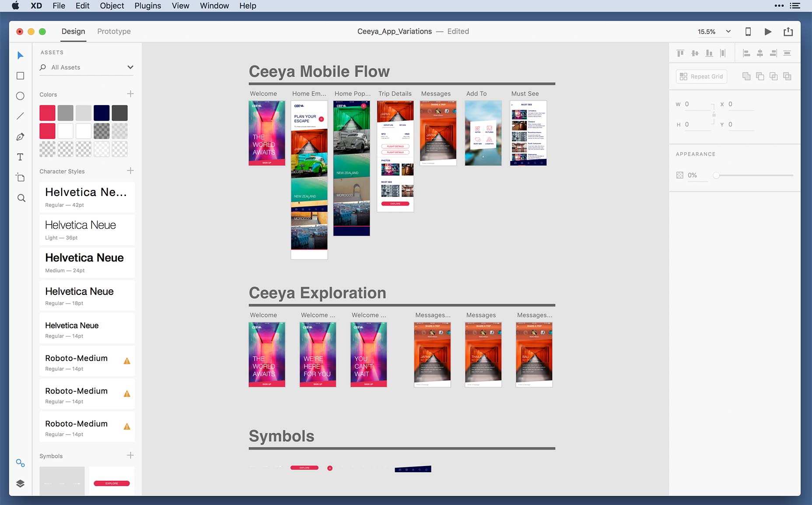Click Align Bottom icon
Viewport: 812px width, 505px height.
(x=709, y=53)
